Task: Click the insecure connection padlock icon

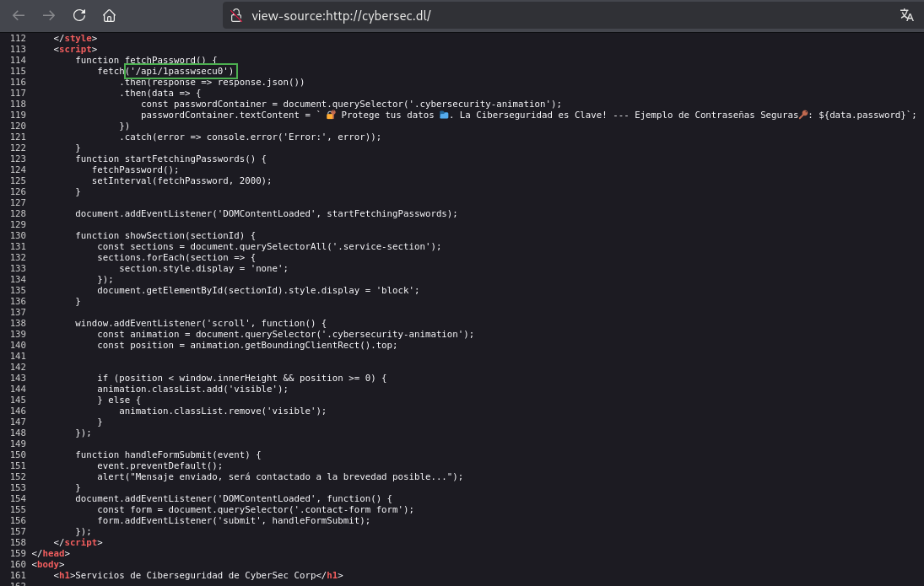Action: 236,15
